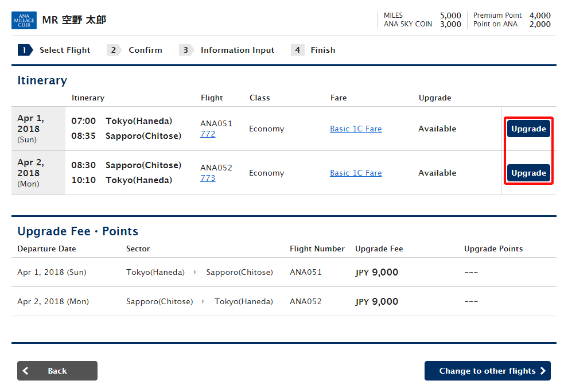Go to the Finish step

[323, 50]
